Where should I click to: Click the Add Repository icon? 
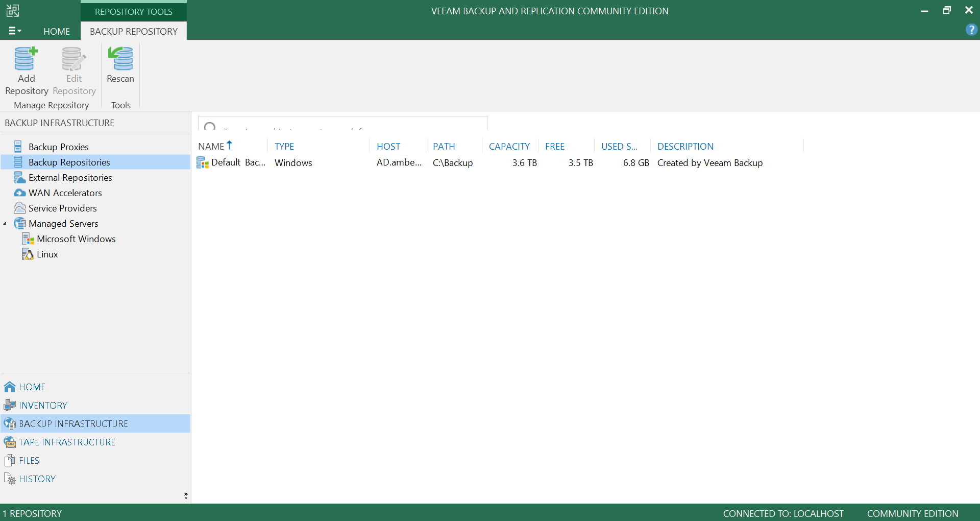pyautogui.click(x=26, y=59)
